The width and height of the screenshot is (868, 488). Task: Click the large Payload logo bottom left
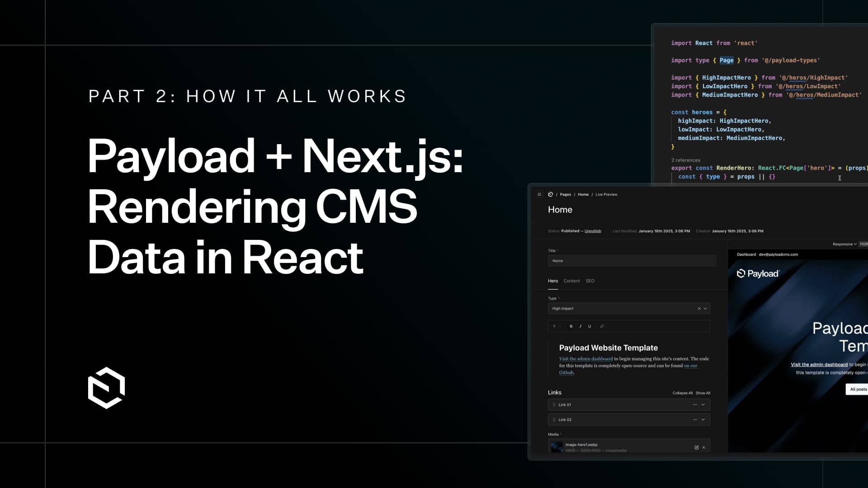point(106,388)
